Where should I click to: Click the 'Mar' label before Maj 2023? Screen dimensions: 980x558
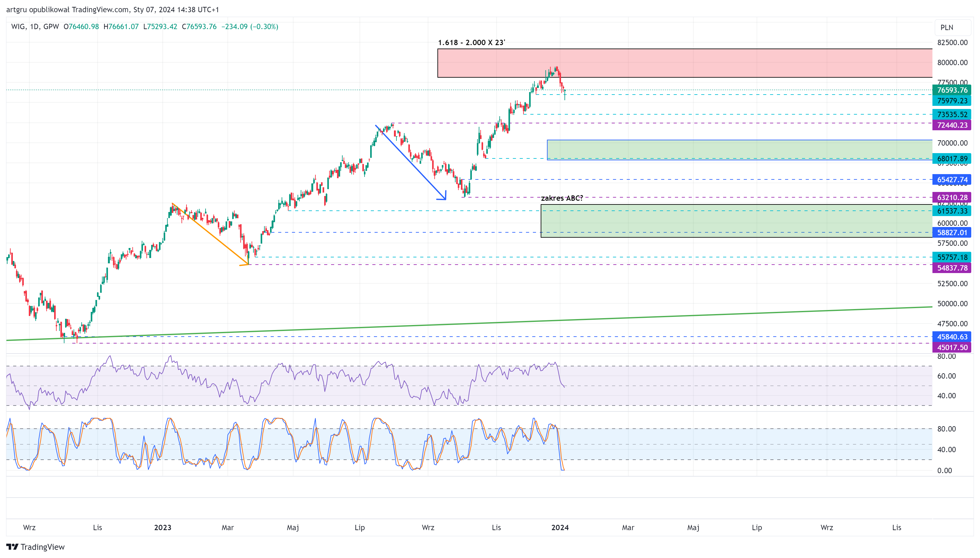227,528
